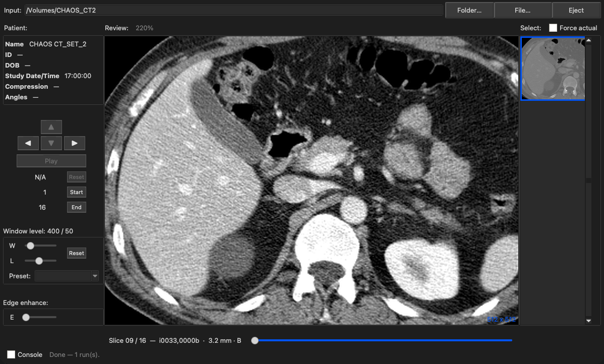Image resolution: width=604 pixels, height=364 pixels.
Task: Open the Preset dropdown arrow
Action: [95, 276]
